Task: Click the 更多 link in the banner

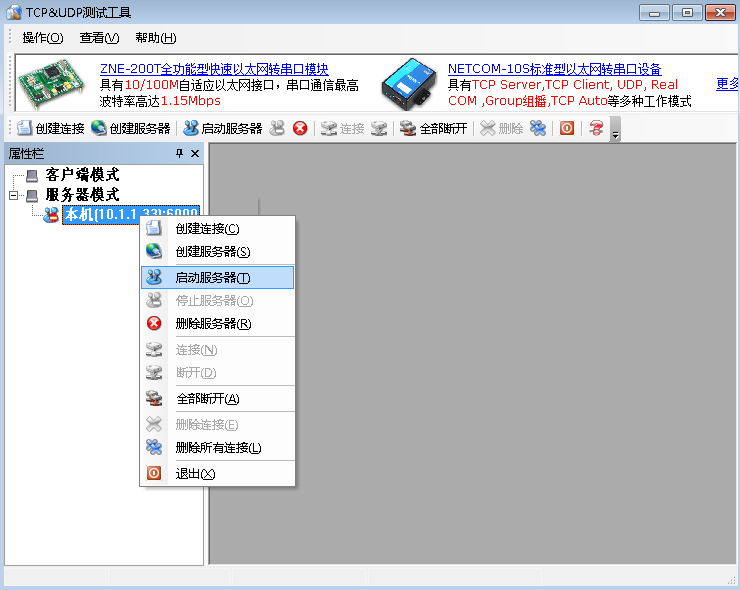Action: coord(727,84)
